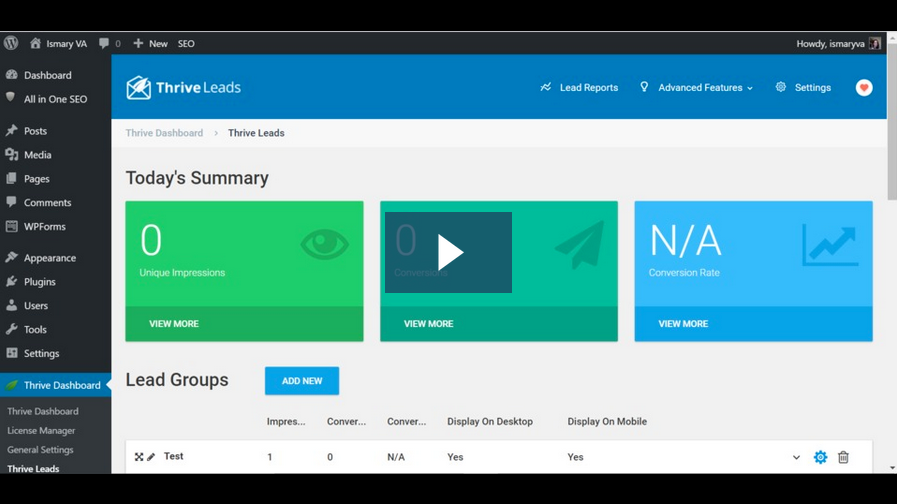Click the chart icon on Conversion Rate card
Image resolution: width=897 pixels, height=504 pixels.
pyautogui.click(x=830, y=245)
